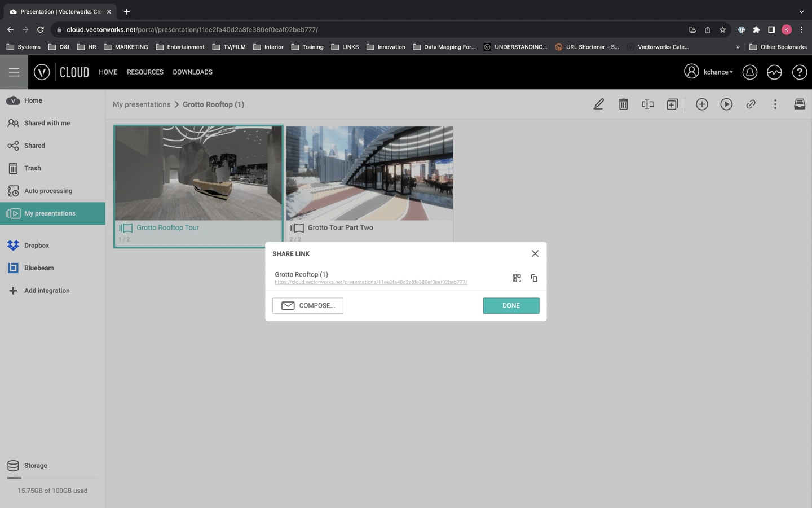
Task: Click the circled plus add icon
Action: (701, 104)
